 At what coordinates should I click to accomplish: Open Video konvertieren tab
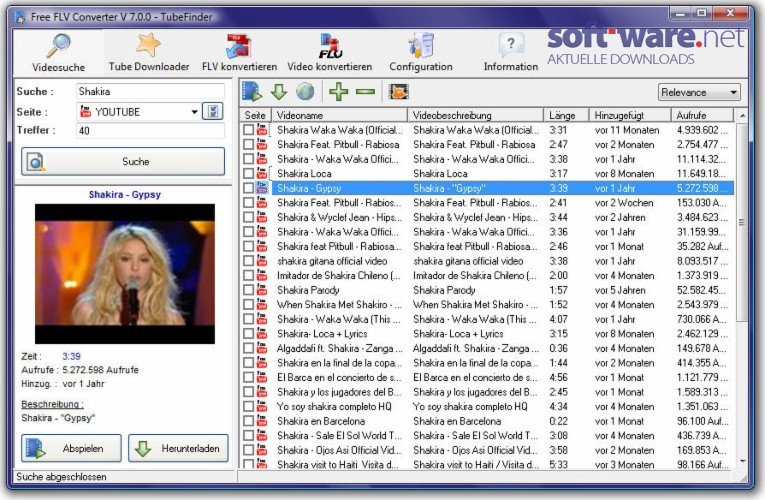330,53
